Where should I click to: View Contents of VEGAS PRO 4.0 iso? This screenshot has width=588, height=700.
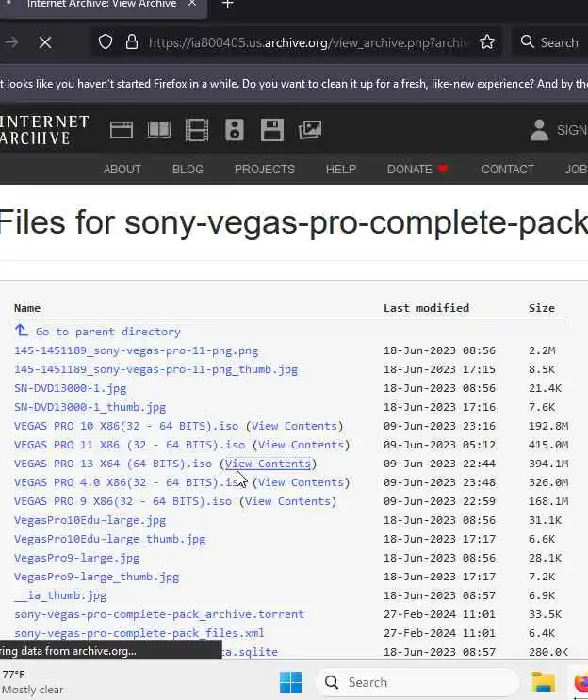click(301, 482)
